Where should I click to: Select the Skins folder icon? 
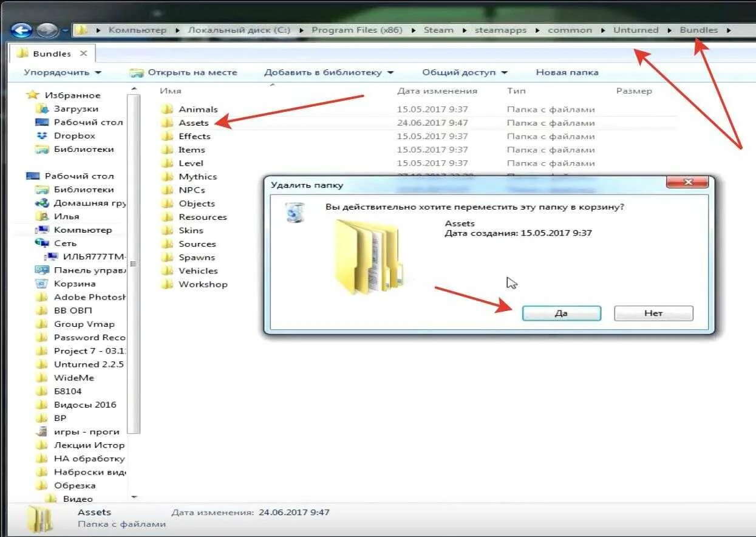coord(168,230)
